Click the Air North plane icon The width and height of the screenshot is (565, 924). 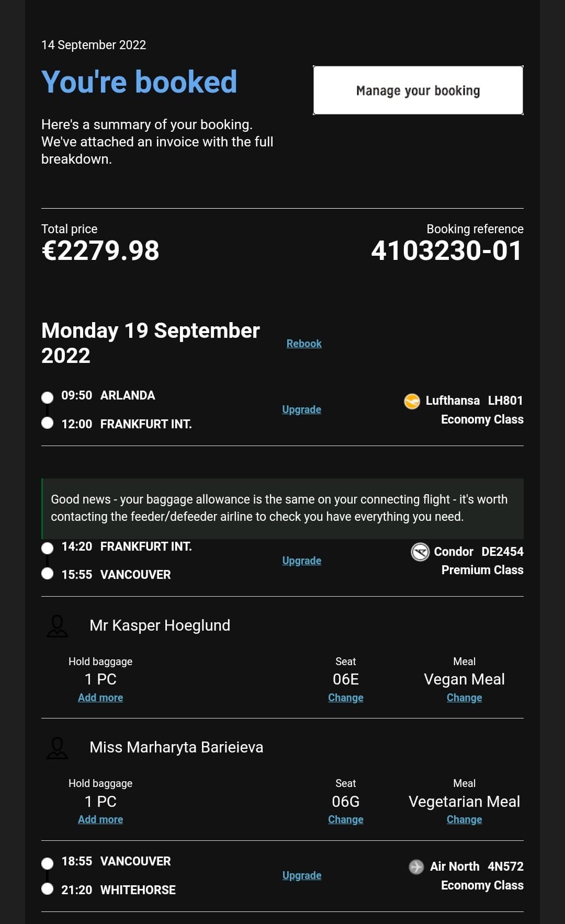(x=416, y=866)
